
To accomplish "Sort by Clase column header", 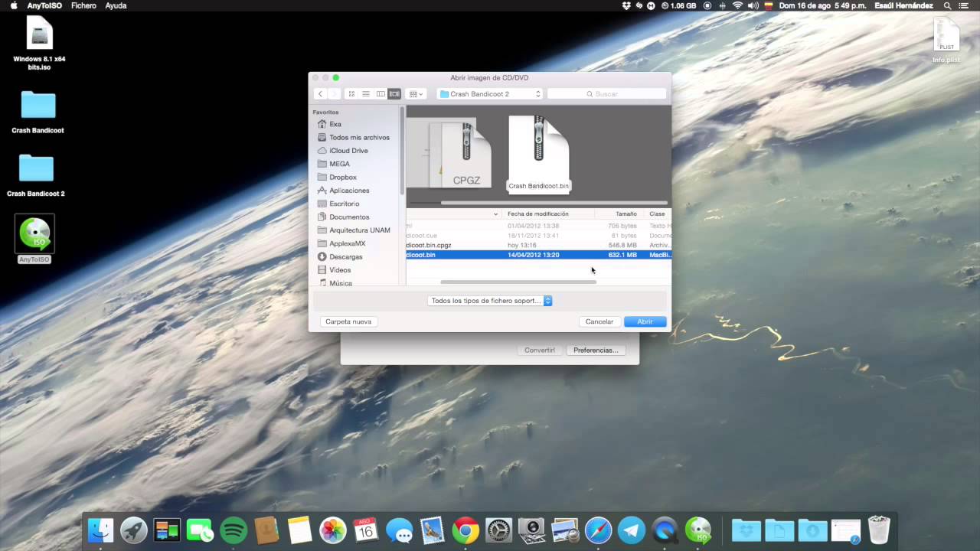I will point(658,214).
